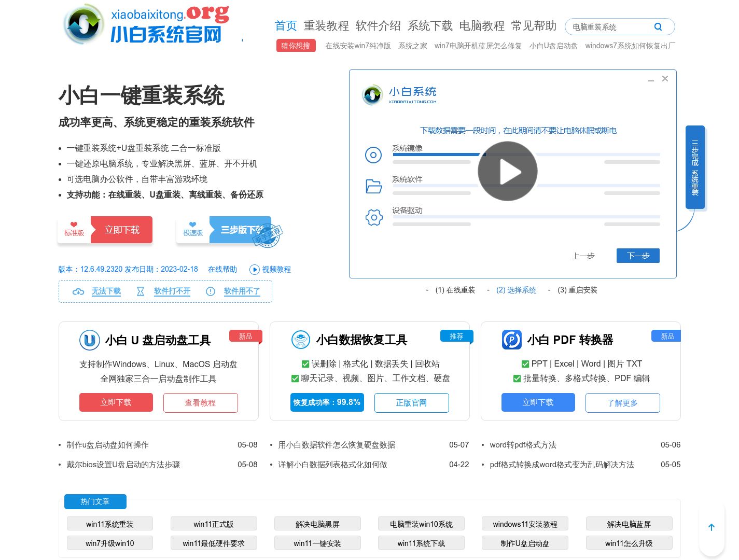This screenshot has height=560, width=739.
Task: Click the 视频教程 play circle icon
Action: tap(254, 270)
